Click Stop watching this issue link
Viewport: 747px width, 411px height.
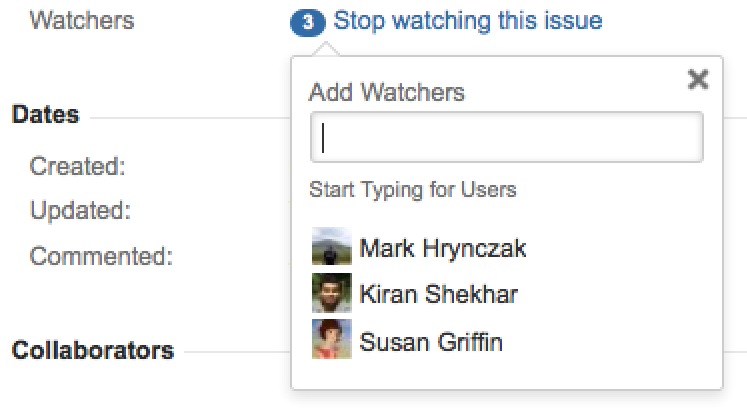tap(468, 21)
